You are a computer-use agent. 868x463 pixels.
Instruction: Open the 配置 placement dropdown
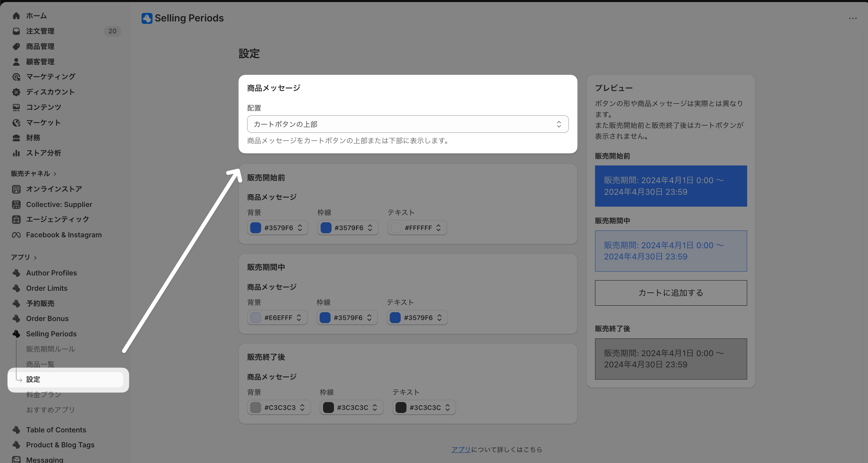407,124
